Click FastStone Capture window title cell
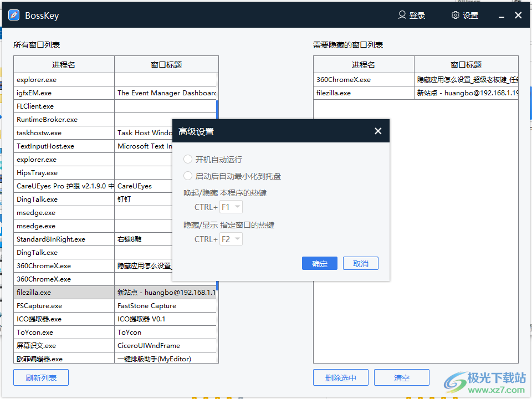 tap(166, 306)
